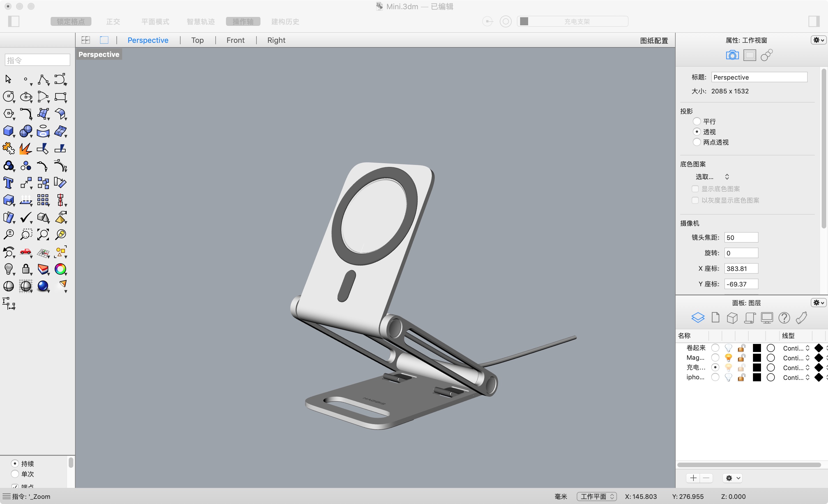Add a new layer with the plus button

(x=693, y=478)
